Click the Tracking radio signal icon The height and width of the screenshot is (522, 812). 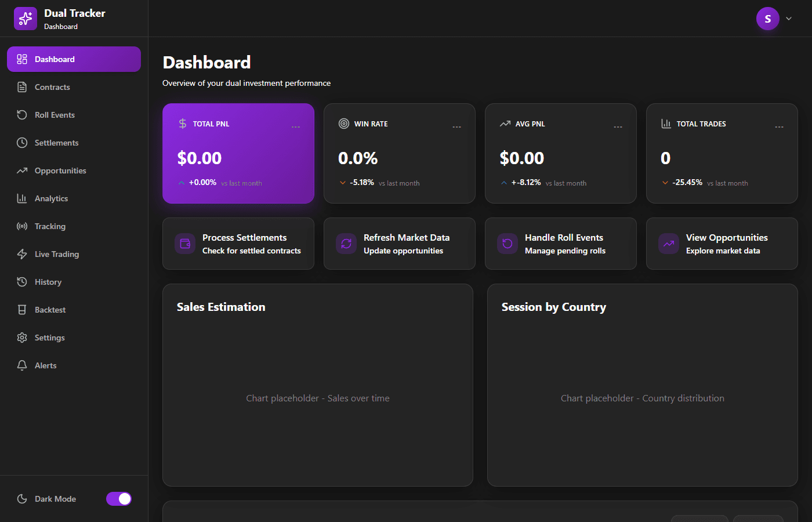[x=22, y=226]
